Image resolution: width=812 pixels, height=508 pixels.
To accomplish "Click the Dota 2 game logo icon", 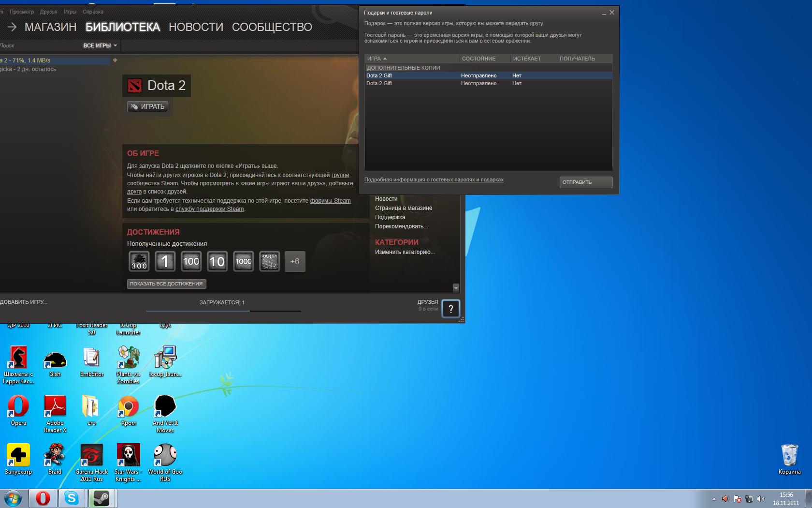I will coord(135,86).
